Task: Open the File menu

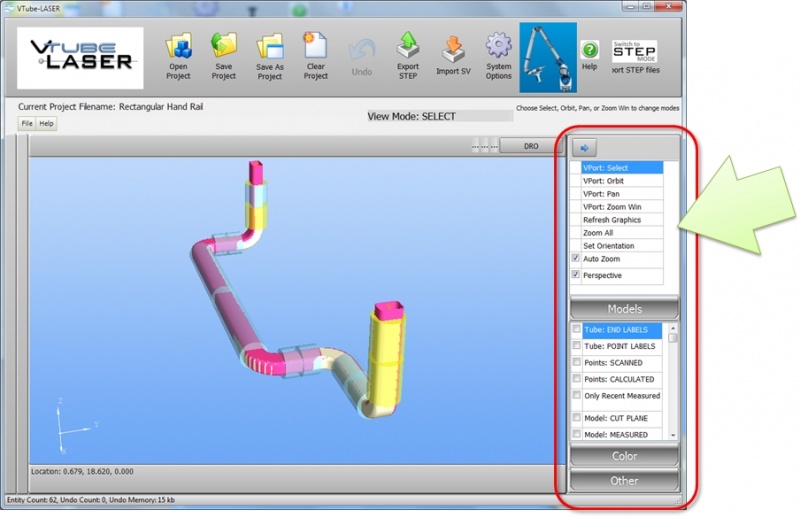Action: 28,123
